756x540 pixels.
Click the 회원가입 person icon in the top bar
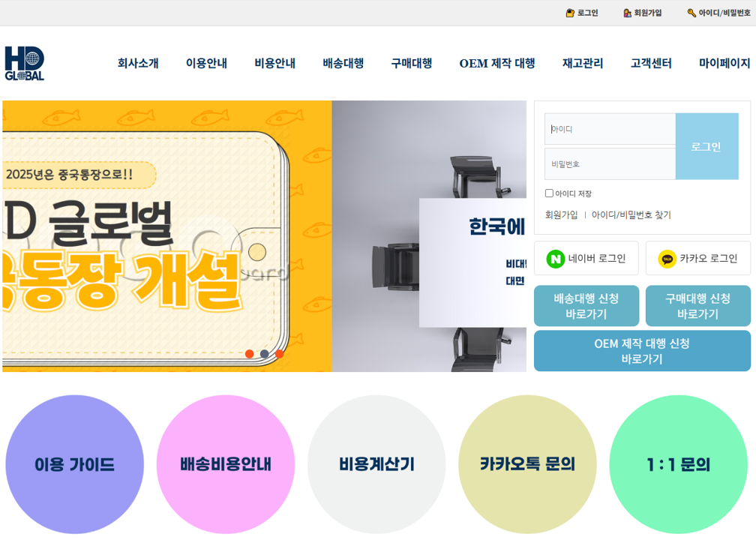click(627, 13)
